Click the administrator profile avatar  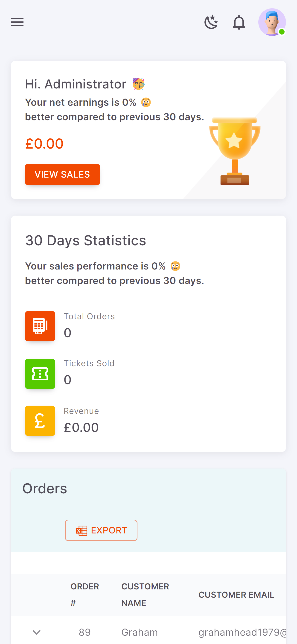tap(272, 22)
